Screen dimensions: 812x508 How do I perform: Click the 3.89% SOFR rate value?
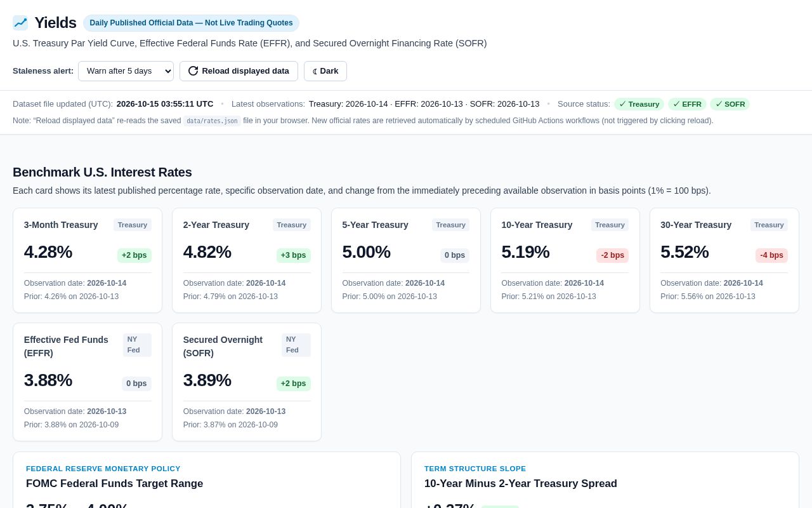tap(207, 380)
